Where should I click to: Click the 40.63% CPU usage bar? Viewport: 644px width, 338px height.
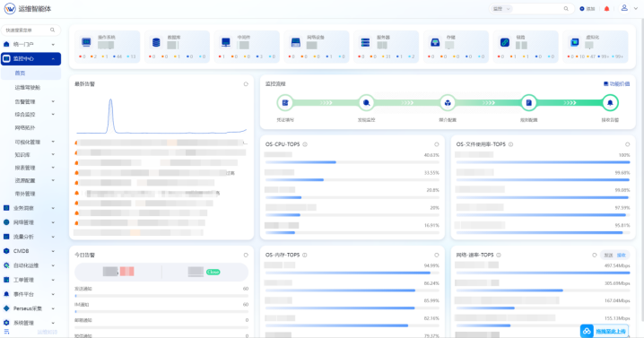352,162
